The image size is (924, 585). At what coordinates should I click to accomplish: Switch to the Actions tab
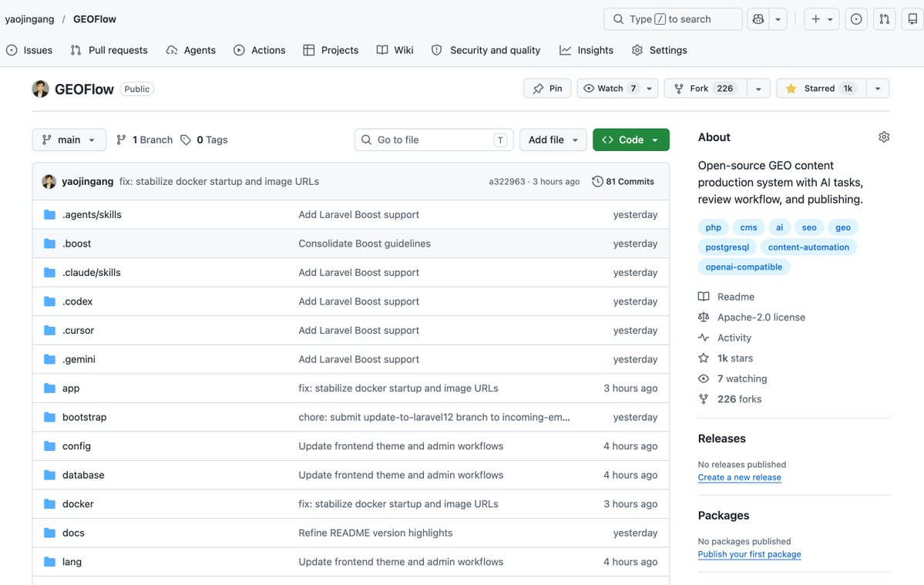click(x=259, y=50)
